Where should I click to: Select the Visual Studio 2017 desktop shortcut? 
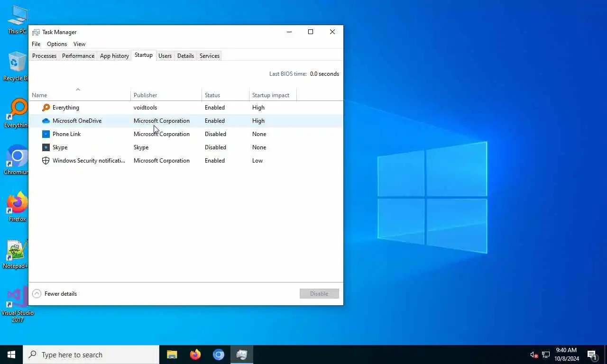pos(18,304)
